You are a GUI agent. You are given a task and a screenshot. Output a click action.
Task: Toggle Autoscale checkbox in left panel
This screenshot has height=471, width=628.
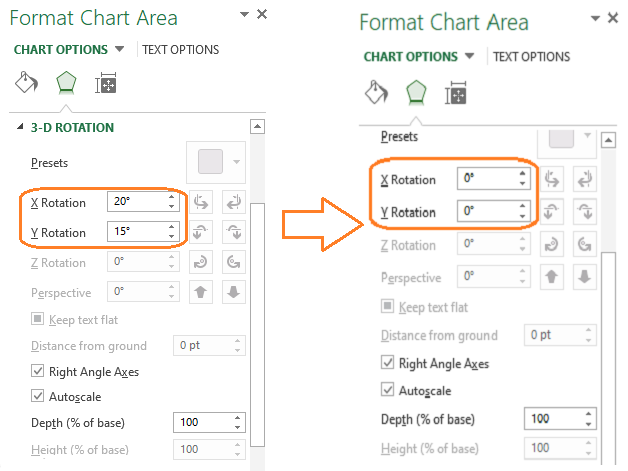tap(38, 396)
